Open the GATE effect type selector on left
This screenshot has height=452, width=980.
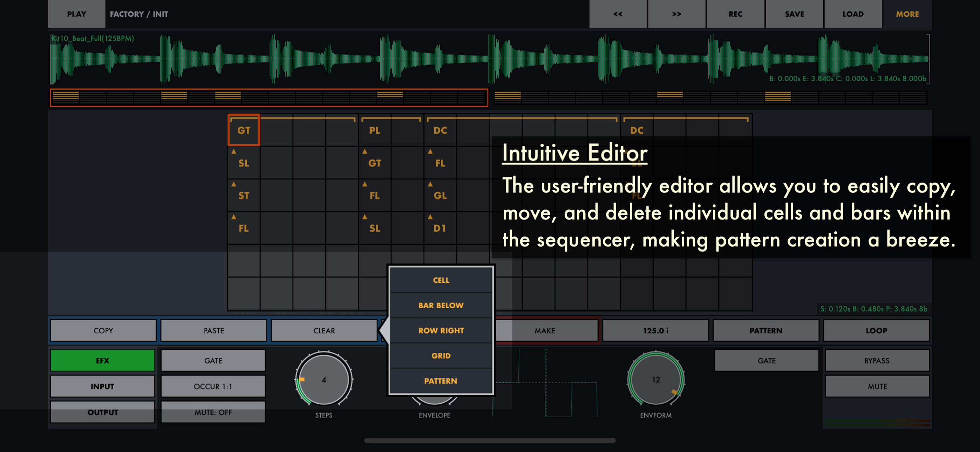pyautogui.click(x=213, y=360)
